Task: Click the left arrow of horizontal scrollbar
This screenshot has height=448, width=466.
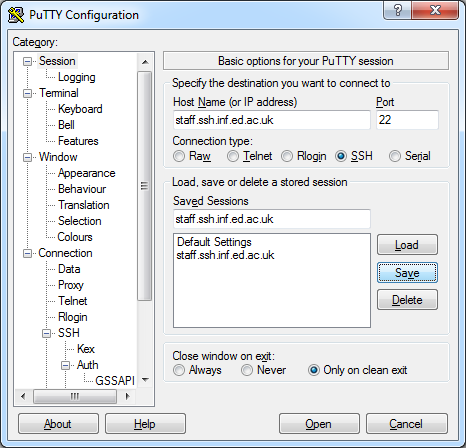Action: (x=23, y=396)
